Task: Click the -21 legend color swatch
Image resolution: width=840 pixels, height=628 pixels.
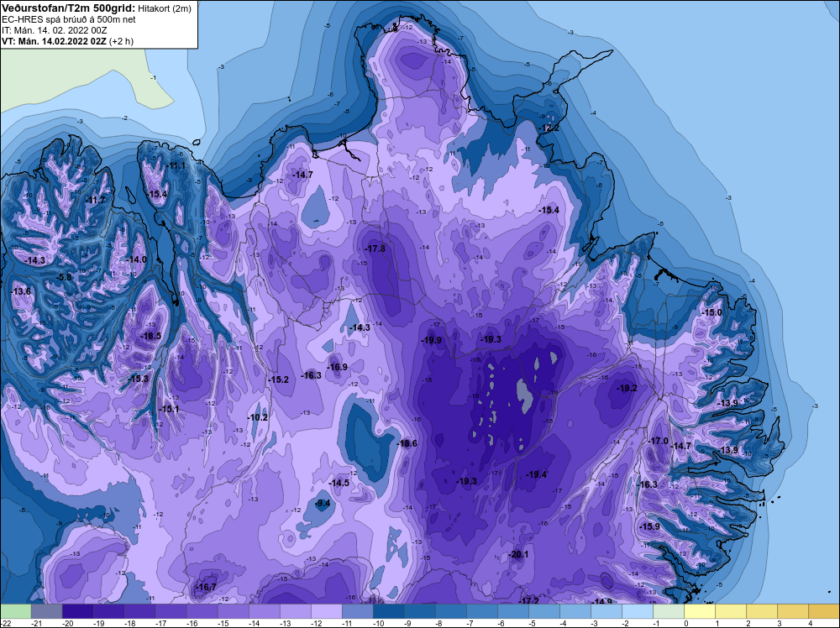Action: (46, 611)
